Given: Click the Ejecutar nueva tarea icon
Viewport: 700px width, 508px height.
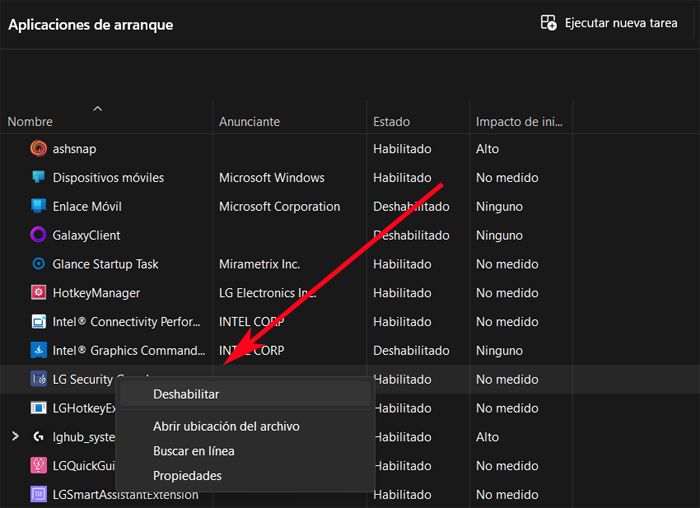Looking at the screenshot, I should [x=549, y=23].
